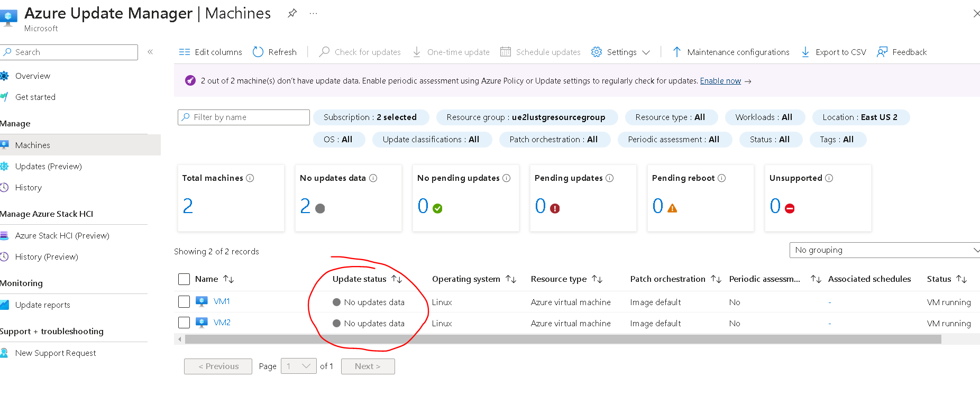Check the VM1 row checkbox

[184, 301]
